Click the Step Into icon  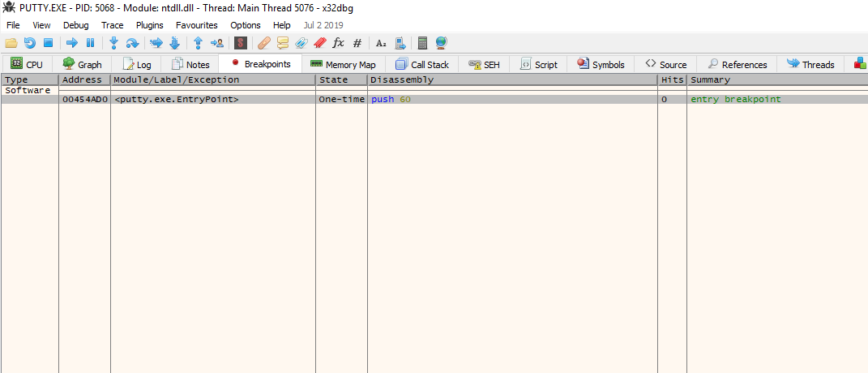(114, 43)
